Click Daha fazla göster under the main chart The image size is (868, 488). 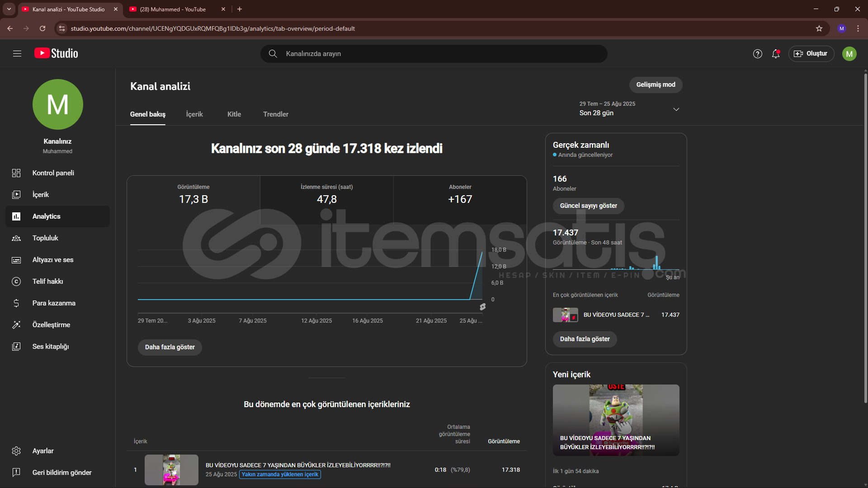click(170, 347)
